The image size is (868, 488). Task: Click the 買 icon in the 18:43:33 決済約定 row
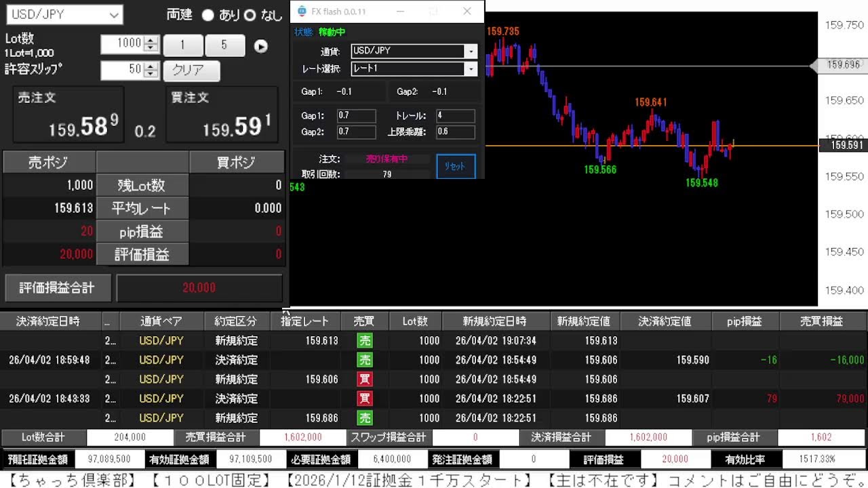365,399
